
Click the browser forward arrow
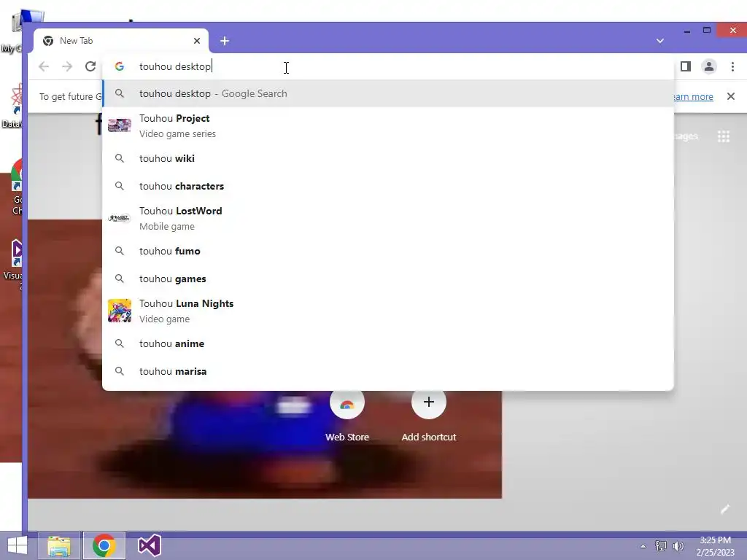point(67,66)
